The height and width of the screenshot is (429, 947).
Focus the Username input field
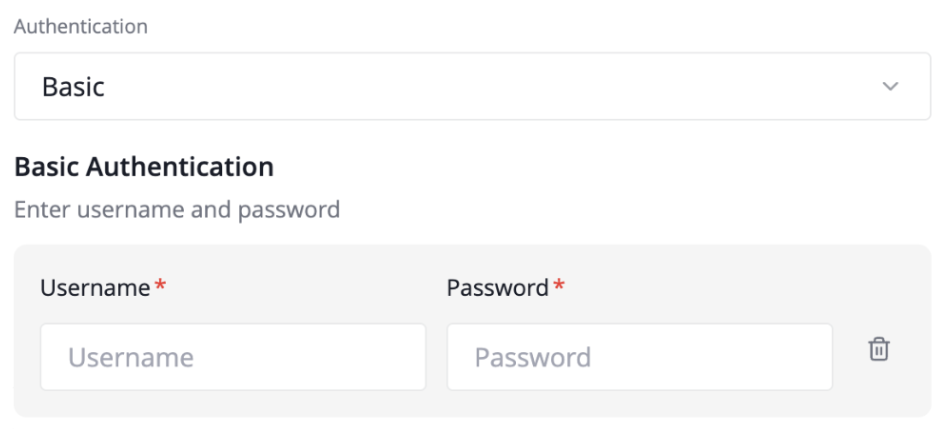tap(233, 357)
